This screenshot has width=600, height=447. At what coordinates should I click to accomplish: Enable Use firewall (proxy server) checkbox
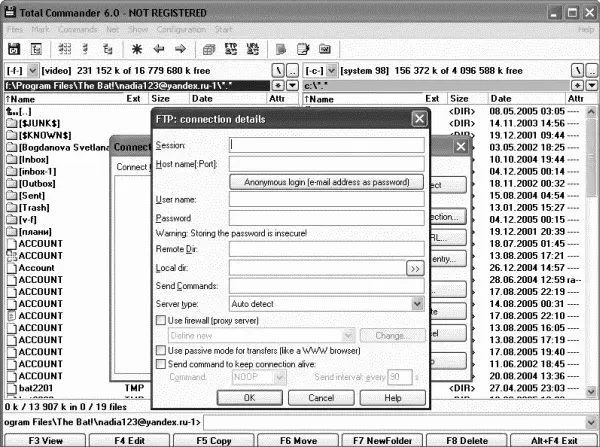pos(161,319)
